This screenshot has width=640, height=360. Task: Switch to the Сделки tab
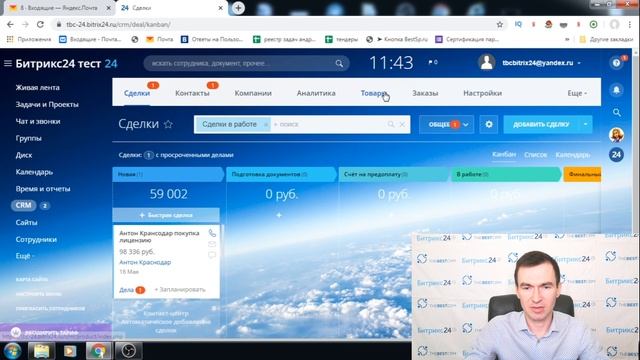137,93
